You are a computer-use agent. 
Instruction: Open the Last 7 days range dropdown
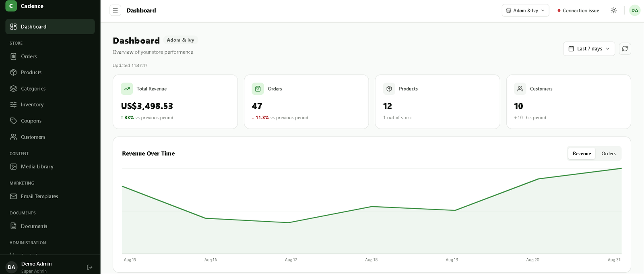(x=589, y=49)
